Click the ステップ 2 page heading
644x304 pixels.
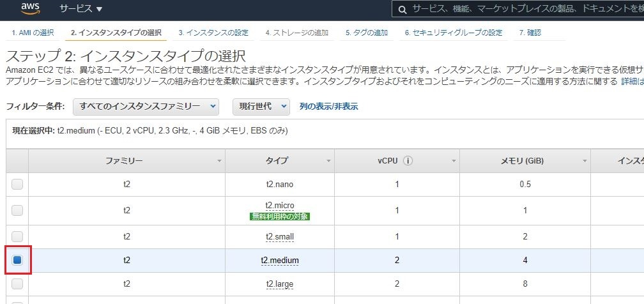click(126, 56)
